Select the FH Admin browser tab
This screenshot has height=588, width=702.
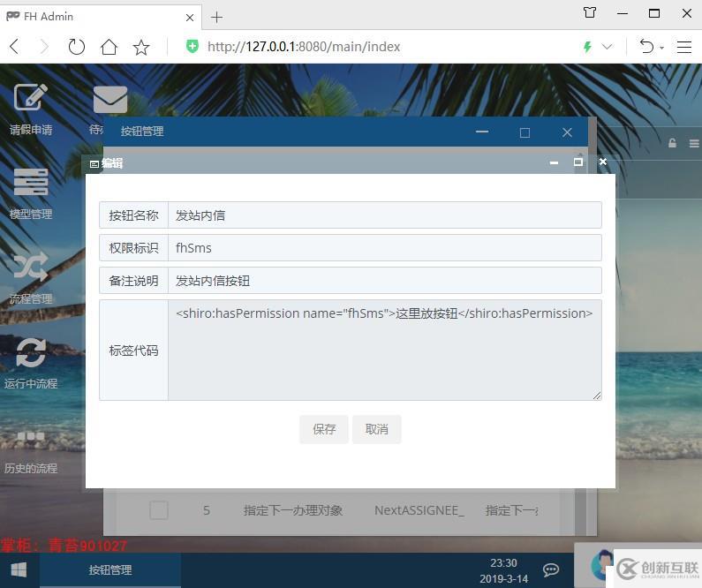tap(101, 17)
